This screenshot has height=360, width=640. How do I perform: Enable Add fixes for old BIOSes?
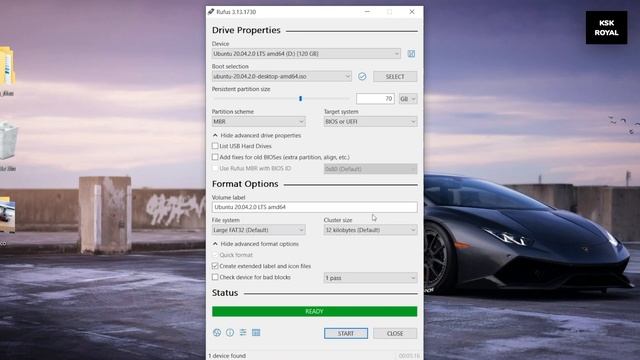[215, 157]
